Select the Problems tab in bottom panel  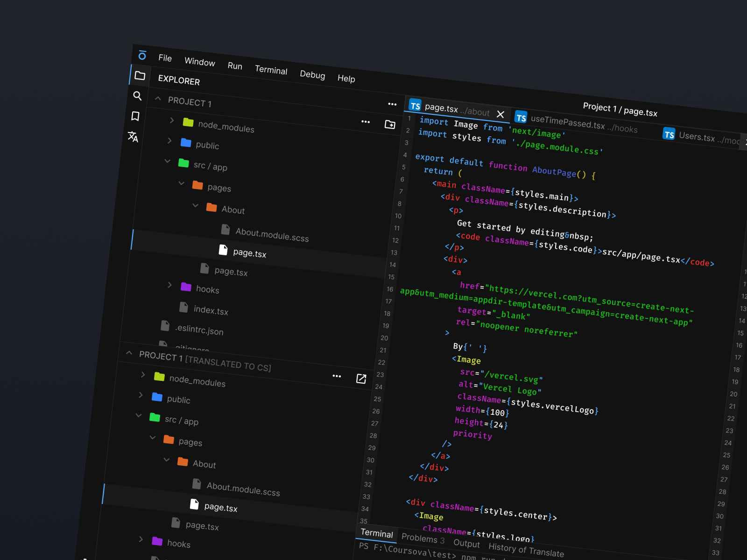[423, 539]
